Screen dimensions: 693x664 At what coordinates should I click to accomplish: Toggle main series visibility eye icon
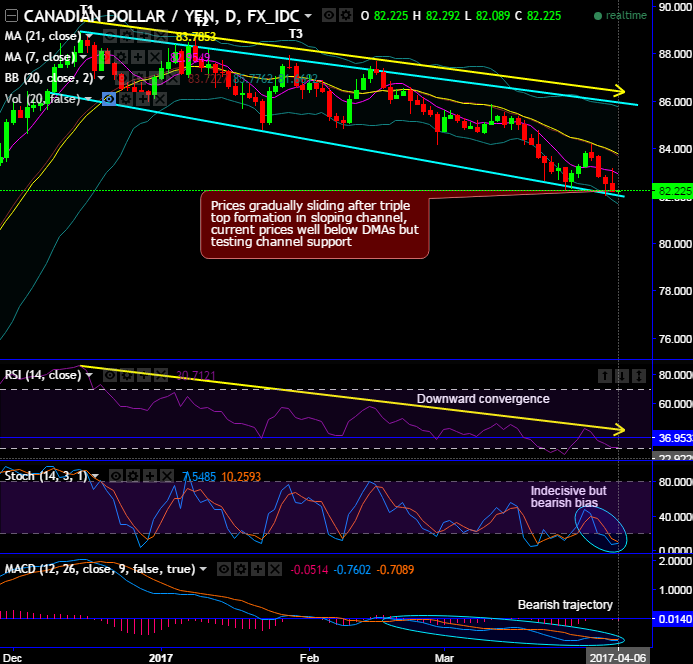tap(329, 16)
